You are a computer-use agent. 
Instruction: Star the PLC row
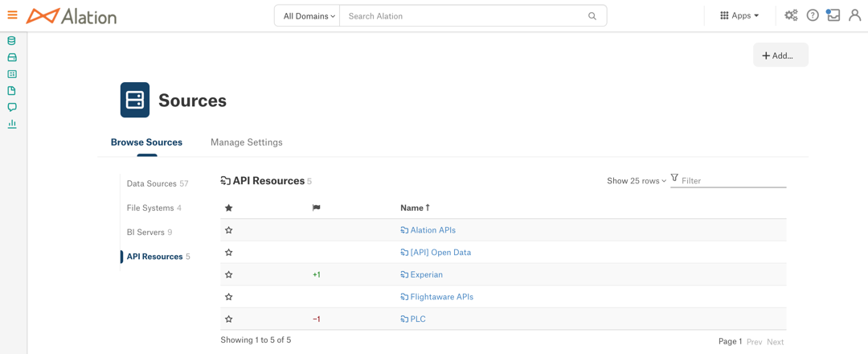pyautogui.click(x=228, y=319)
